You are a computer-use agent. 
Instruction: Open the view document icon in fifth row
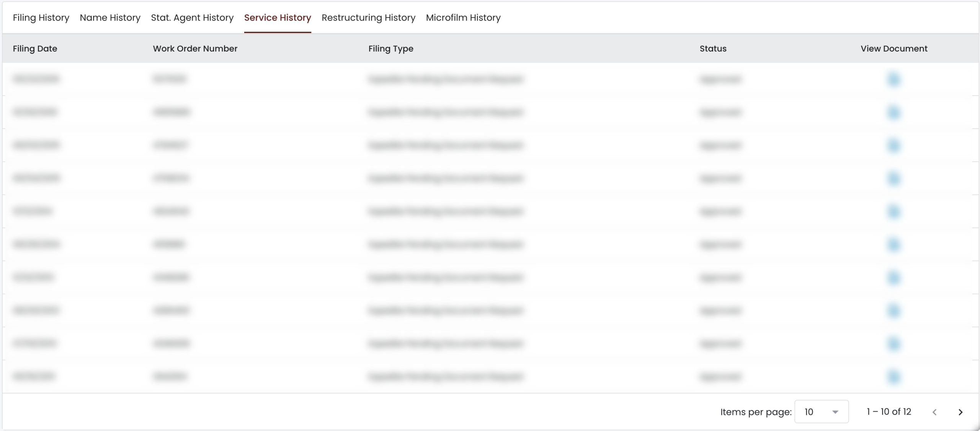pyautogui.click(x=893, y=211)
